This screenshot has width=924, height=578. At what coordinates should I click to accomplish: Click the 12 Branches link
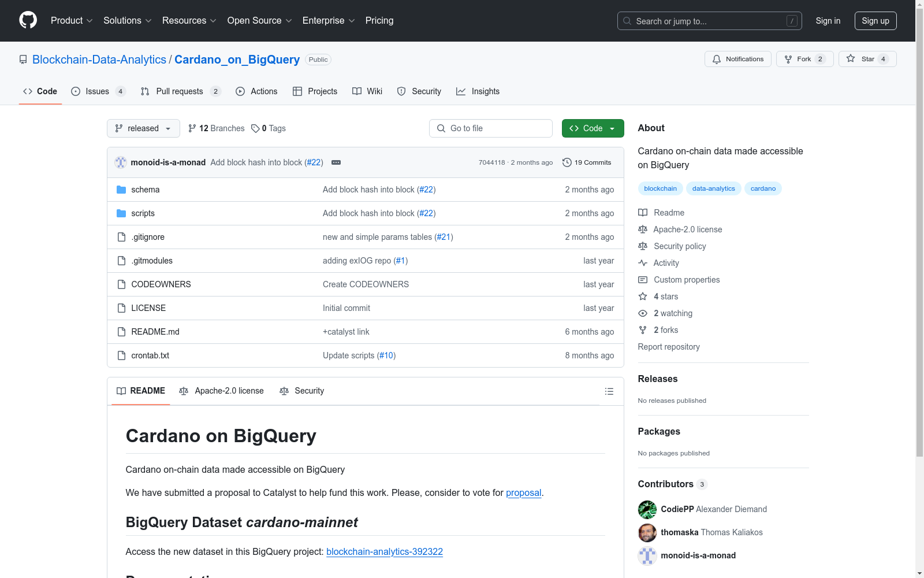(216, 128)
